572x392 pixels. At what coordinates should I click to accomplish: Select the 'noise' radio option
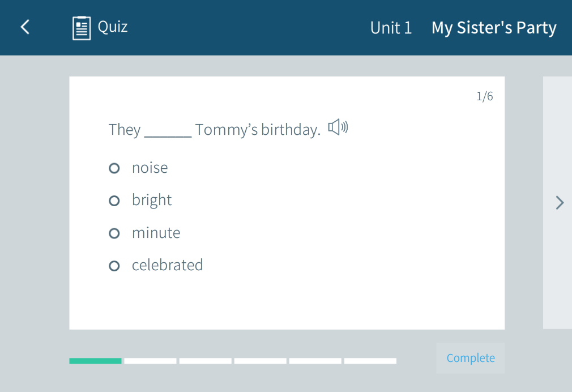[114, 168]
